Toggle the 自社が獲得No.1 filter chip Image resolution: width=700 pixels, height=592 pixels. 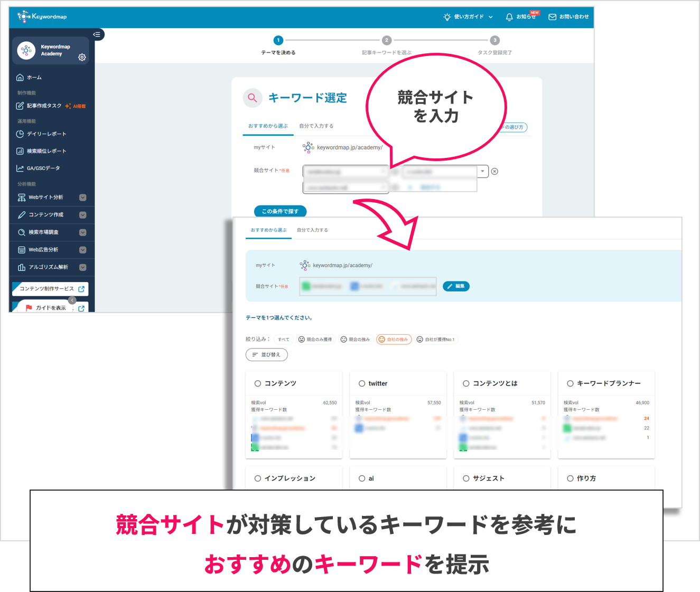[x=436, y=340]
